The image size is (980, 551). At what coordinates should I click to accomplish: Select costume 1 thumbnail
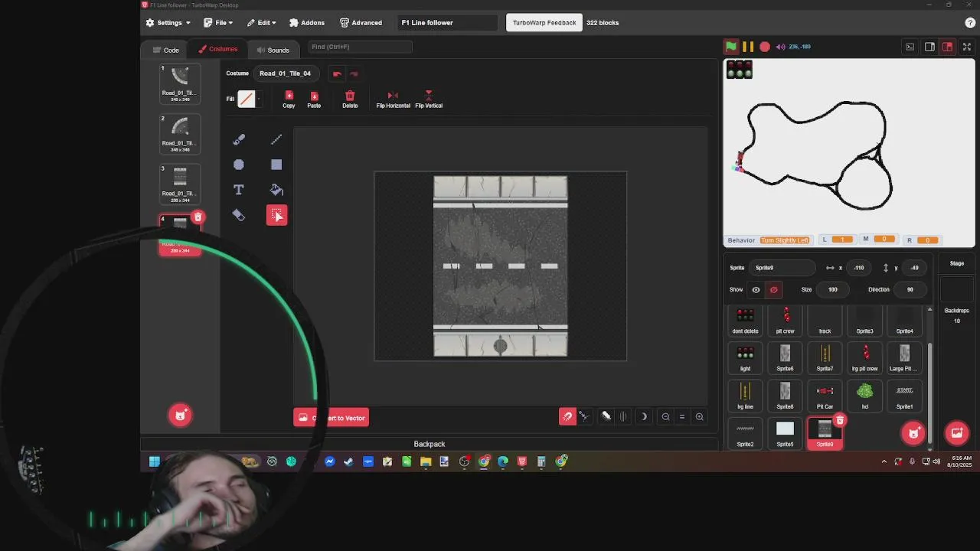[180, 83]
